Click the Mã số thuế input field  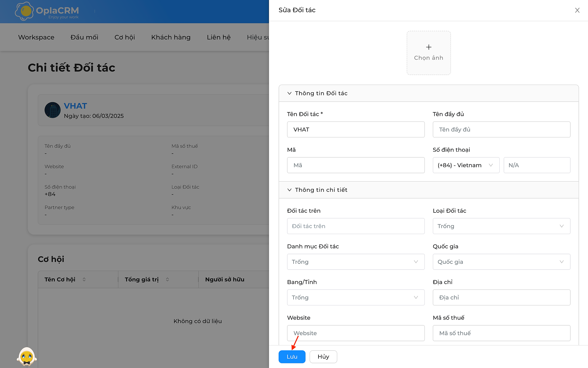(501, 333)
